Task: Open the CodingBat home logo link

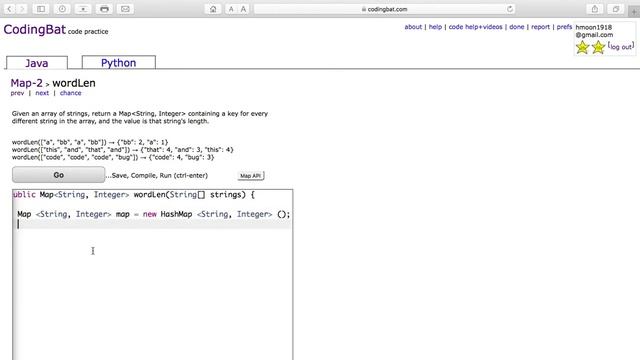Action: (x=34, y=29)
